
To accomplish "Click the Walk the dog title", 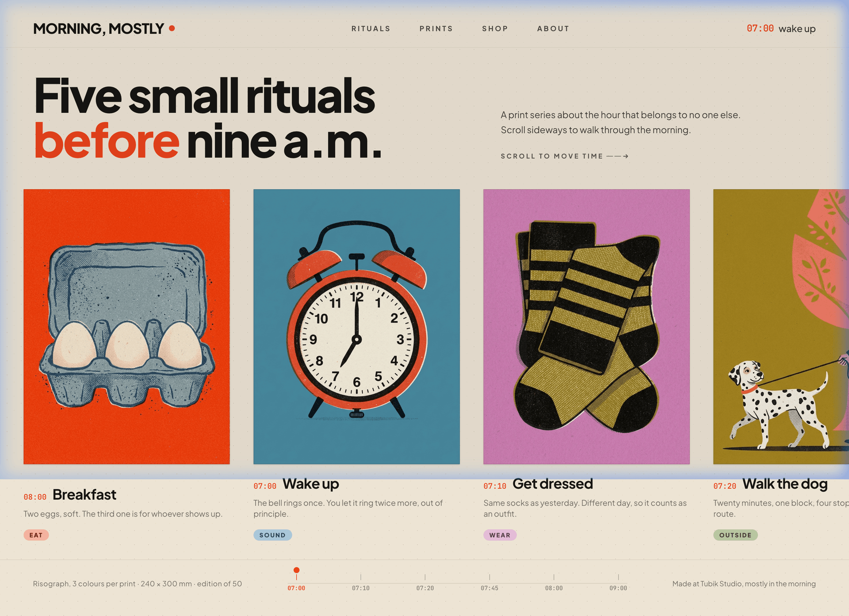I will click(x=785, y=484).
